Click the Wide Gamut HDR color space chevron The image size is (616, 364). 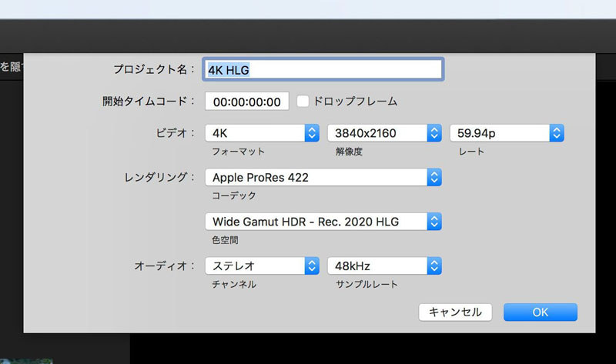point(434,222)
